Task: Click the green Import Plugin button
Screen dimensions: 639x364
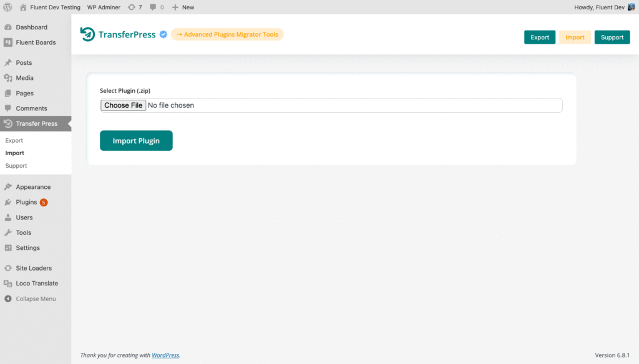Action: coord(136,141)
